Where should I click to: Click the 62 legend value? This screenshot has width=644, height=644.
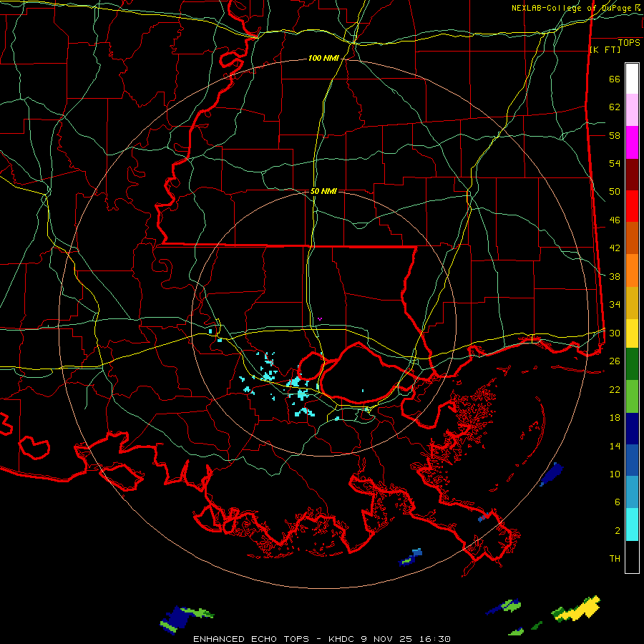(615, 107)
